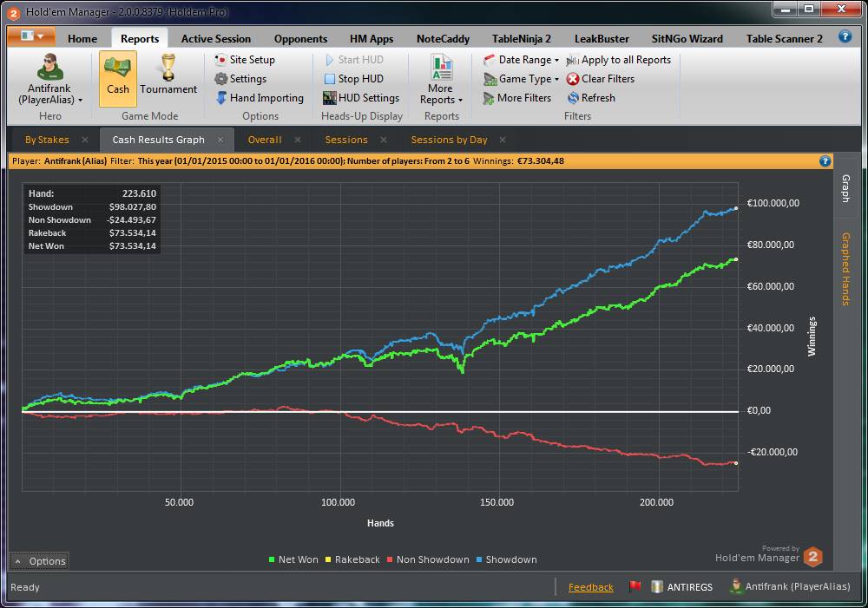Click the Winnings €73.304,48 filter text
Viewport: 868px width, 608px height.
click(519, 161)
